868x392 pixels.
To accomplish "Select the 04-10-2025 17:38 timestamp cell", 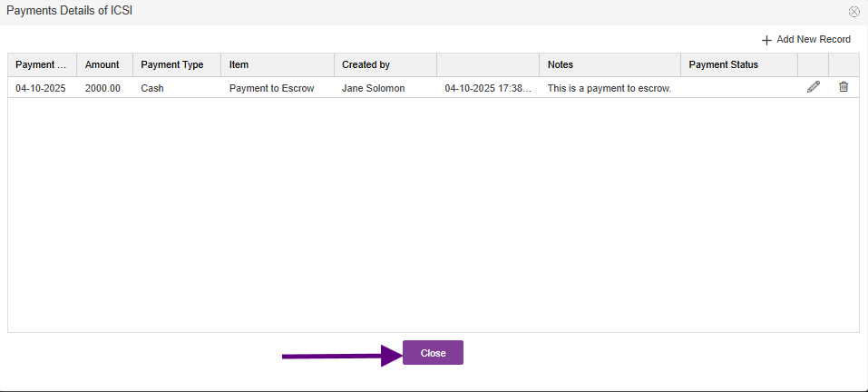I will click(488, 88).
